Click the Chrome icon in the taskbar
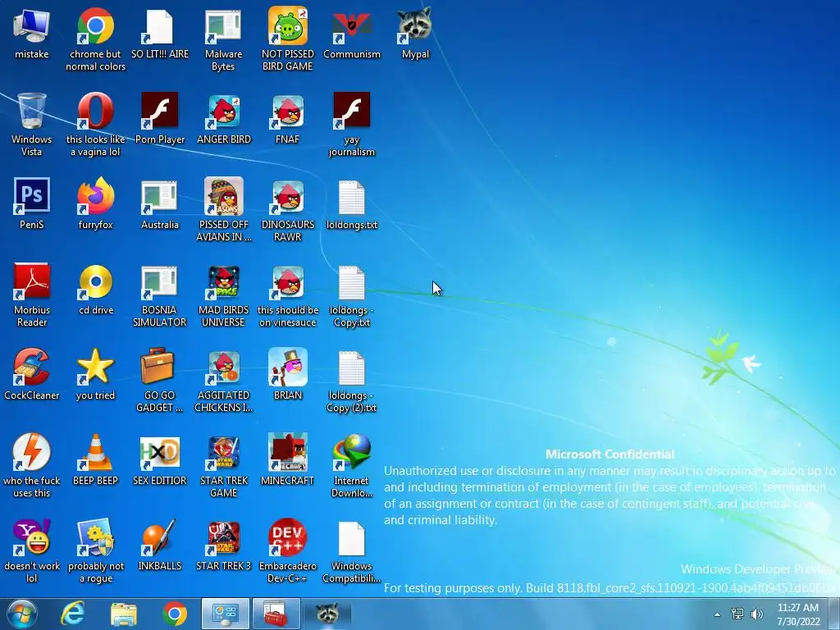 click(x=175, y=614)
